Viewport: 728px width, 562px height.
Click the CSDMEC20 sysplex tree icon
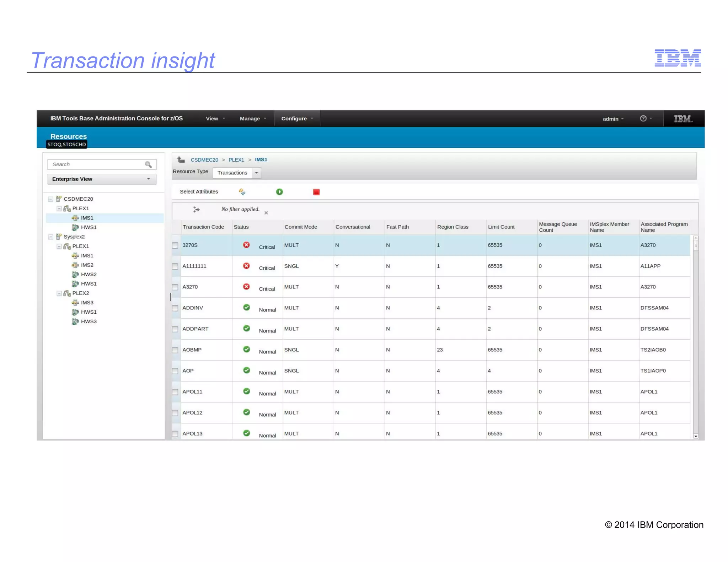tap(59, 199)
